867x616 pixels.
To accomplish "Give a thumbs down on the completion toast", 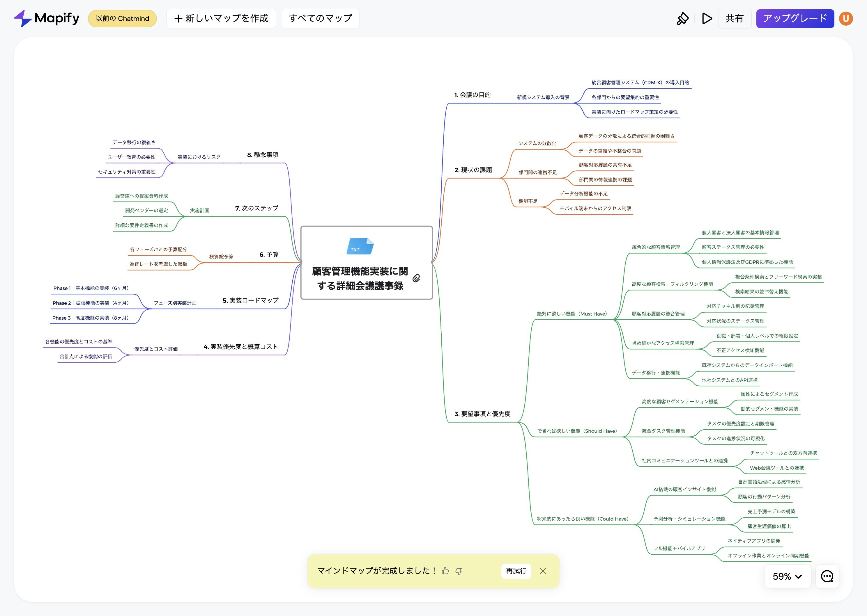I will (459, 571).
